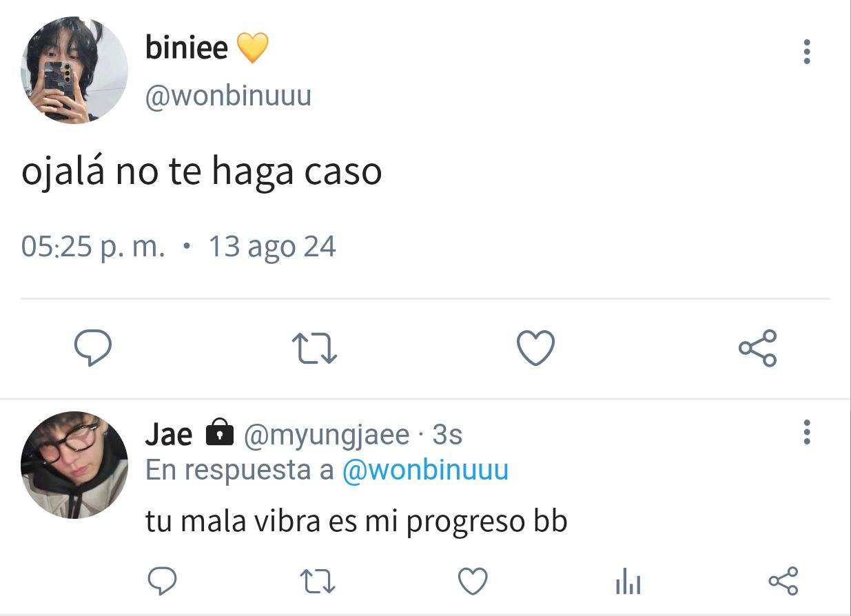Viewport: 851px width, 616px height.
Task: Open Jae's display name profile
Action: click(x=169, y=434)
